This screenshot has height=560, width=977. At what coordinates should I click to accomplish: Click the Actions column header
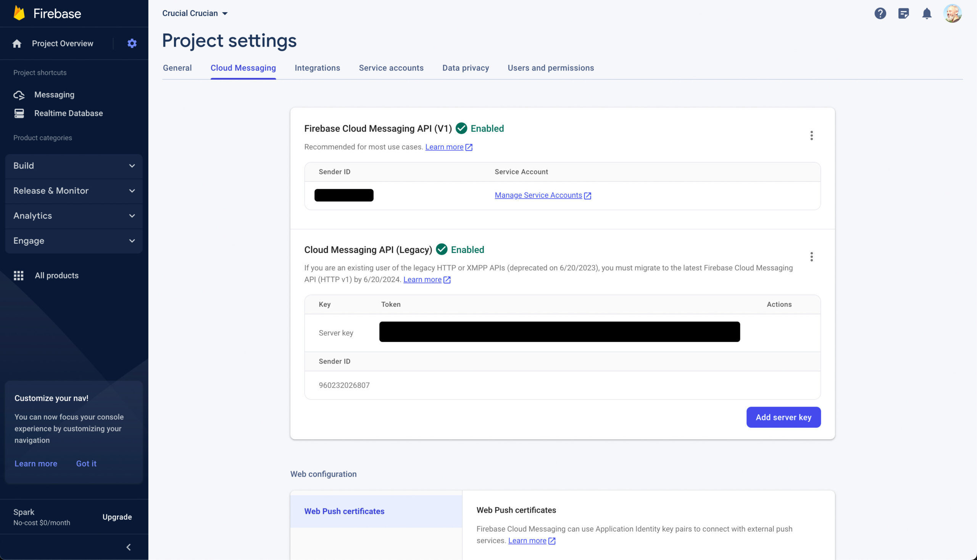point(779,305)
